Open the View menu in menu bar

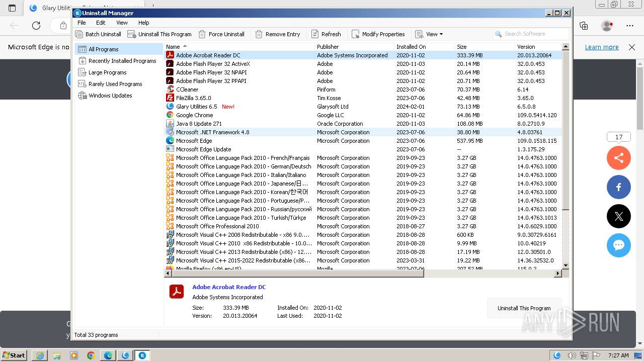click(x=122, y=23)
